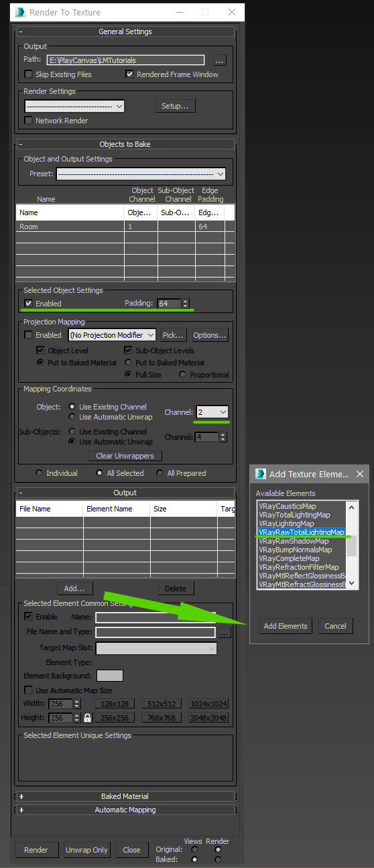Select VRayLightingMap in elements list
The height and width of the screenshot is (868, 374).
click(x=286, y=523)
